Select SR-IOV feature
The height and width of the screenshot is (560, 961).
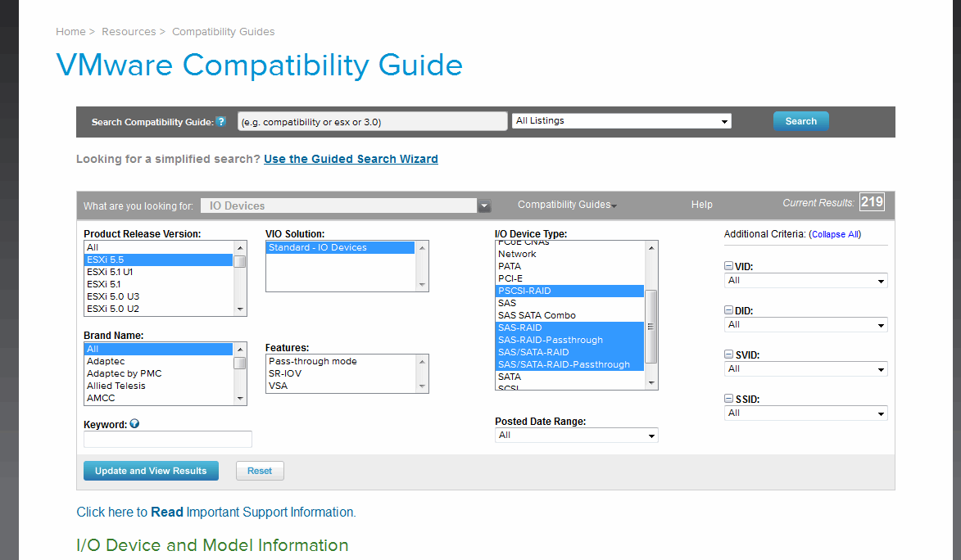(340, 373)
